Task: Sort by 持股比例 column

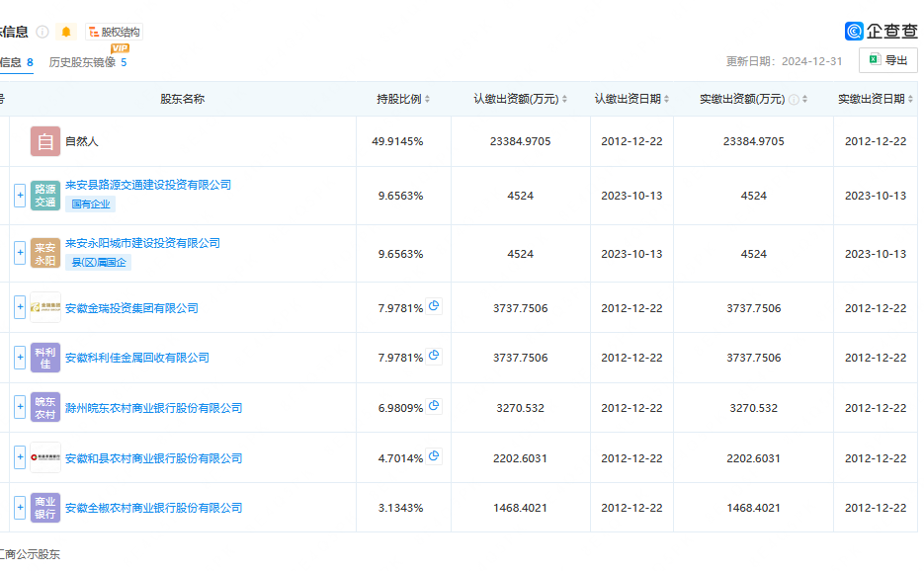Action: 427,100
